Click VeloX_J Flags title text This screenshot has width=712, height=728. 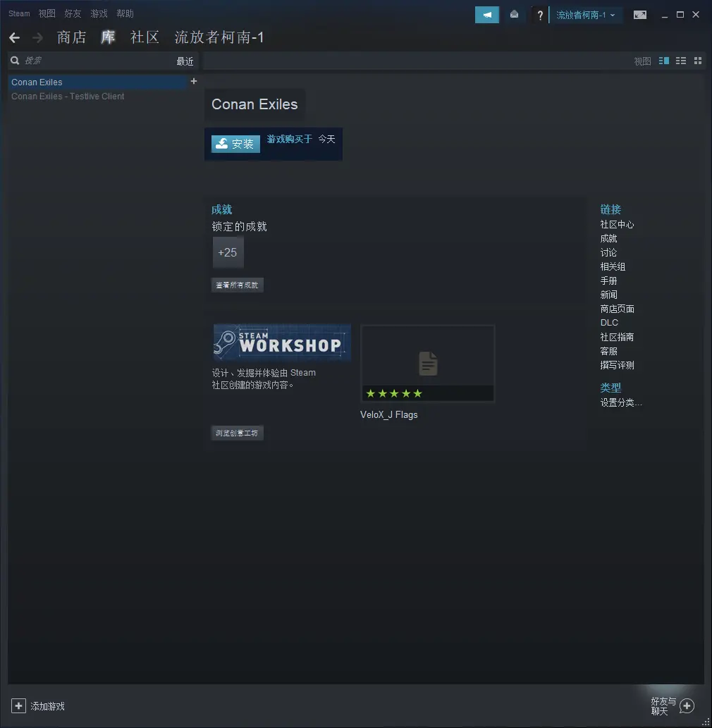click(x=388, y=415)
